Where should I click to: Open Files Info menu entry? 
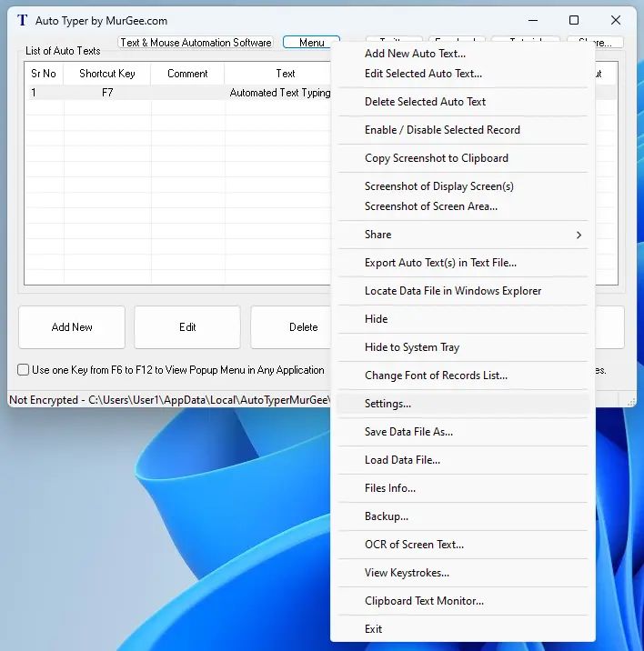pyautogui.click(x=463, y=488)
